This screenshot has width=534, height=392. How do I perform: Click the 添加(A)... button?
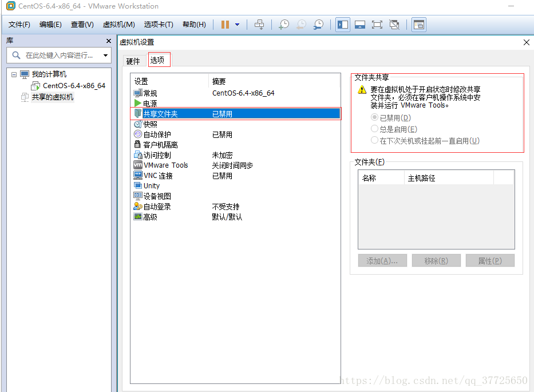[382, 260]
